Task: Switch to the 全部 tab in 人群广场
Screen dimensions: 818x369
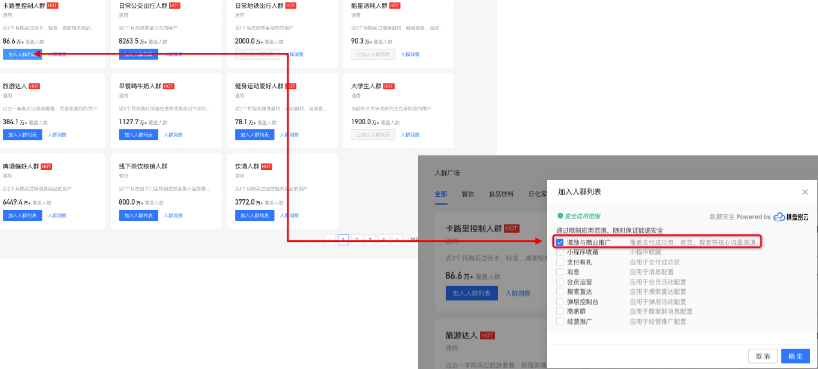Action: (x=441, y=194)
